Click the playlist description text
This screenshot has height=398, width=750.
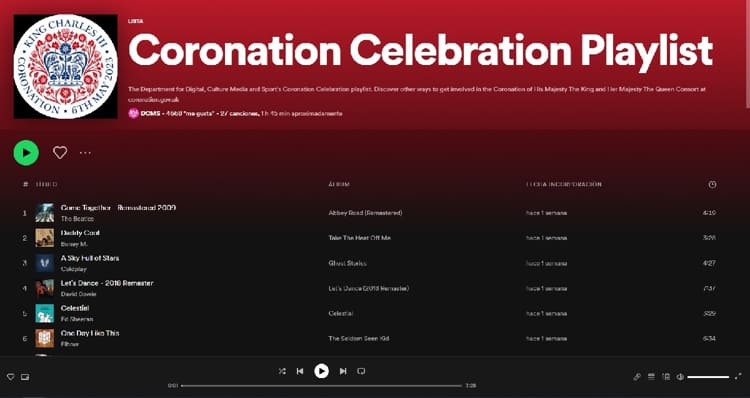click(417, 94)
